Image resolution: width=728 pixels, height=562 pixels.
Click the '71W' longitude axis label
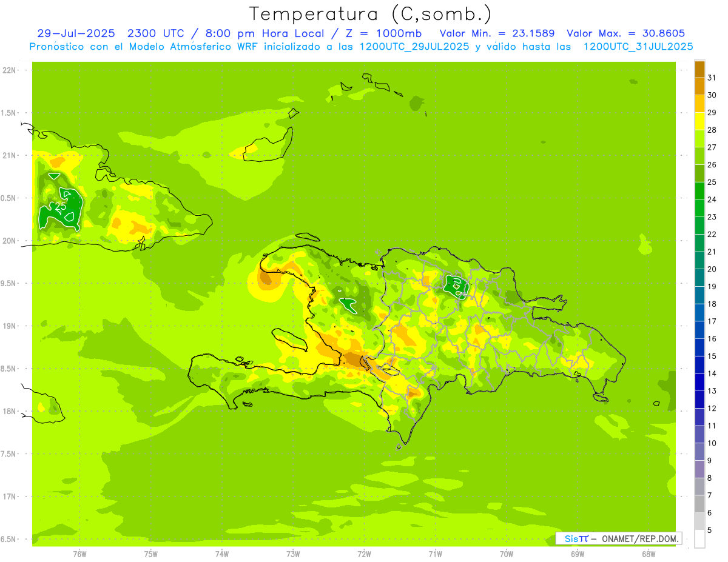[435, 554]
